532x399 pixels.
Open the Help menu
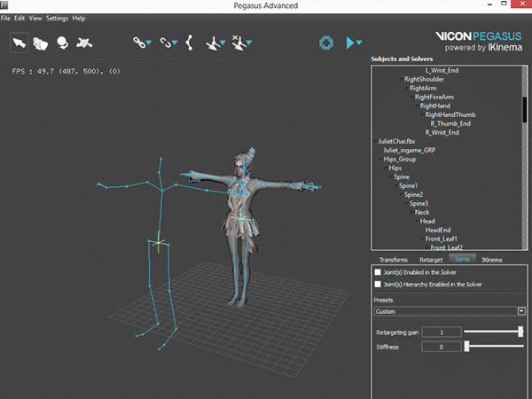click(x=79, y=19)
